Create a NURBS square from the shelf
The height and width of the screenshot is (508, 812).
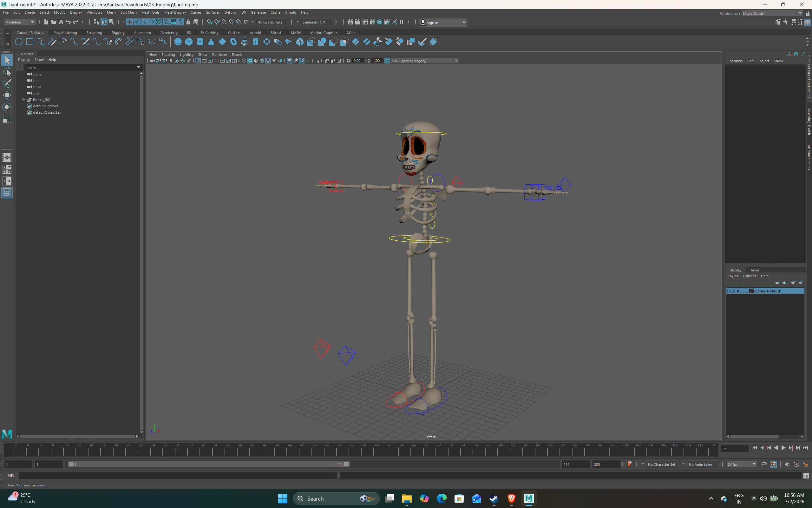point(30,42)
